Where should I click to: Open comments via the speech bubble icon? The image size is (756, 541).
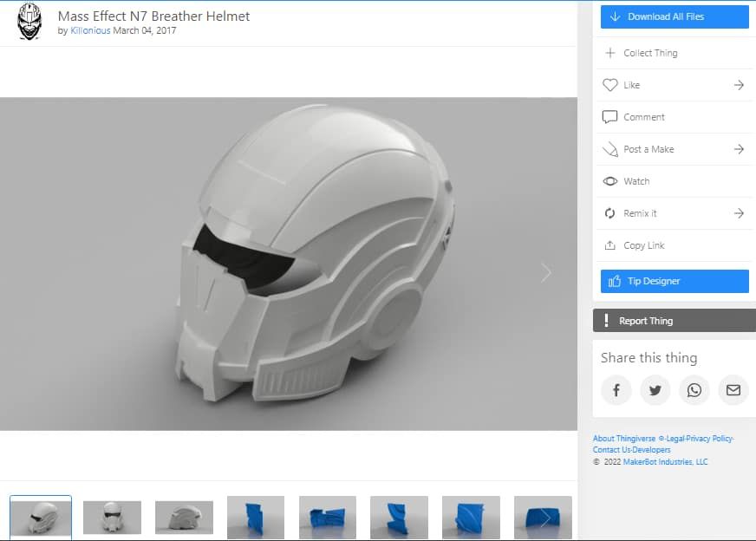click(x=609, y=117)
